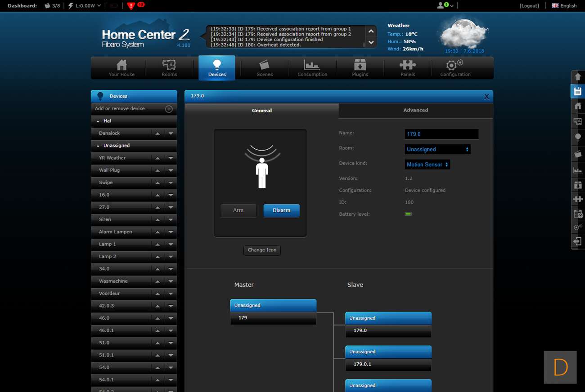
Task: Select device 42.0.3 in the list
Action: 106,306
